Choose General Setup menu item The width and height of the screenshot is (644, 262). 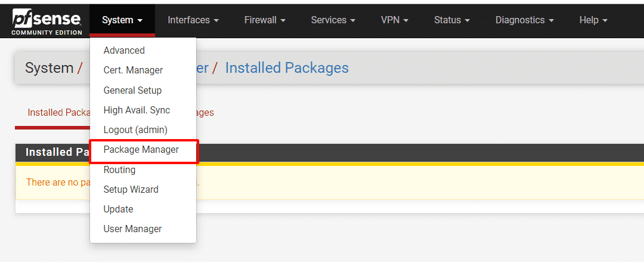pyautogui.click(x=132, y=91)
